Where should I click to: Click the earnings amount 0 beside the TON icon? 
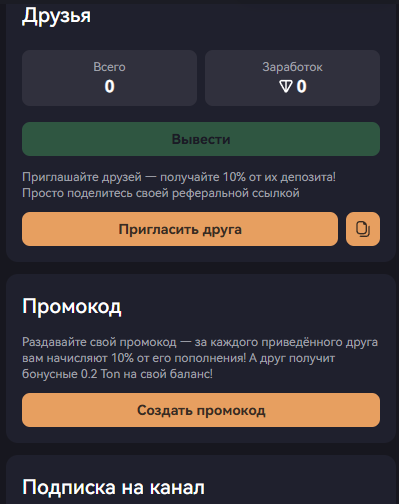point(301,86)
